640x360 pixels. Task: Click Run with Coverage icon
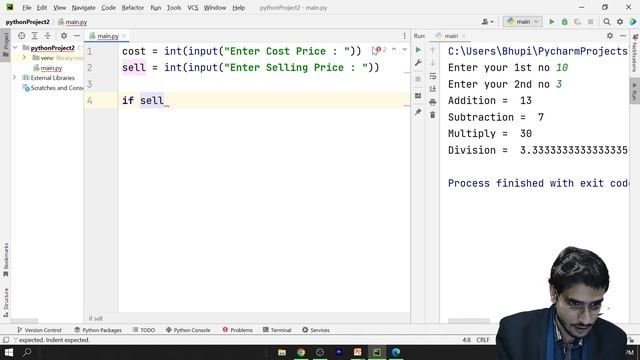point(577,22)
